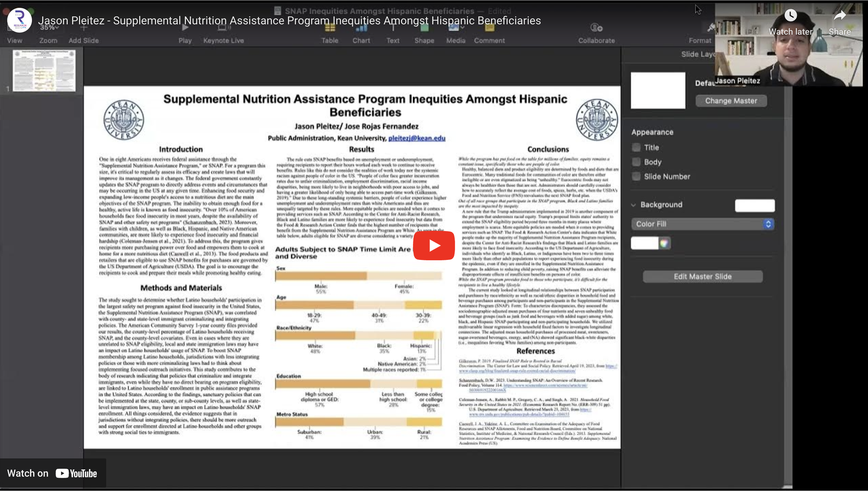Toggle the Slide Number checkbox
Viewport: 868px width, 491px height.
point(636,177)
